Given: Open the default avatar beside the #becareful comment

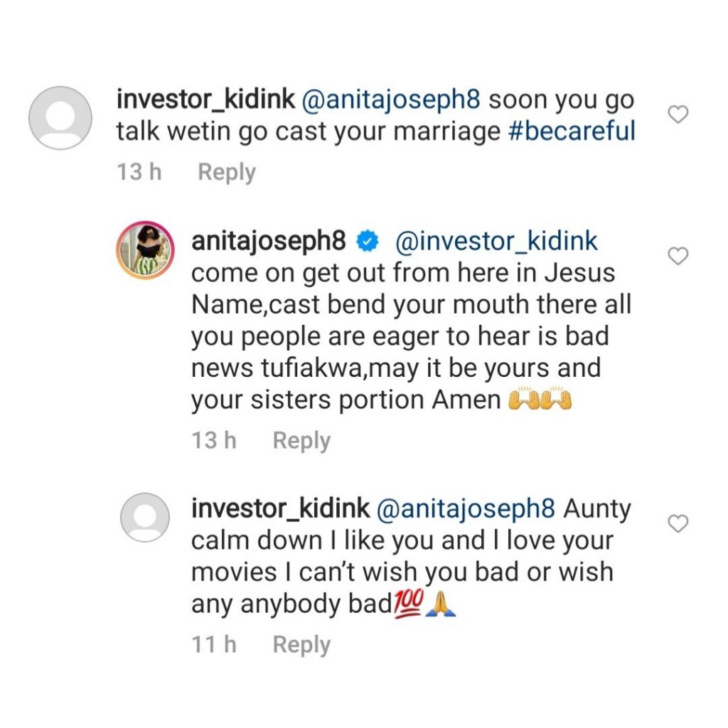Looking at the screenshot, I should click(x=60, y=118).
